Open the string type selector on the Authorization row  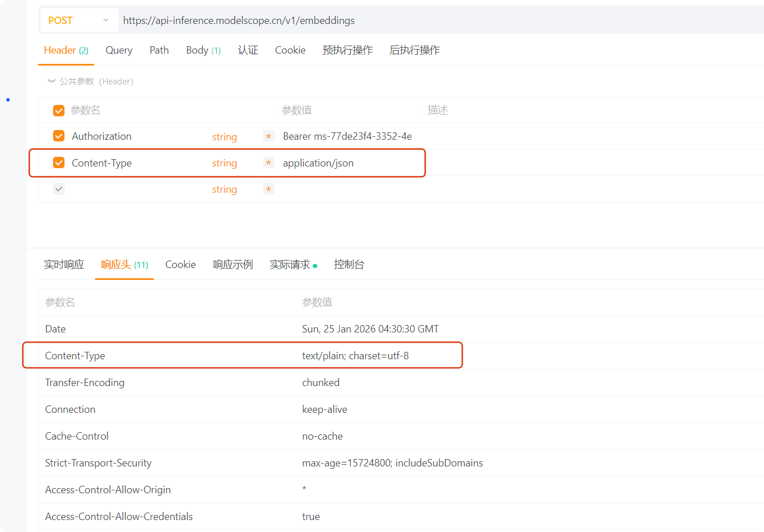tap(224, 136)
